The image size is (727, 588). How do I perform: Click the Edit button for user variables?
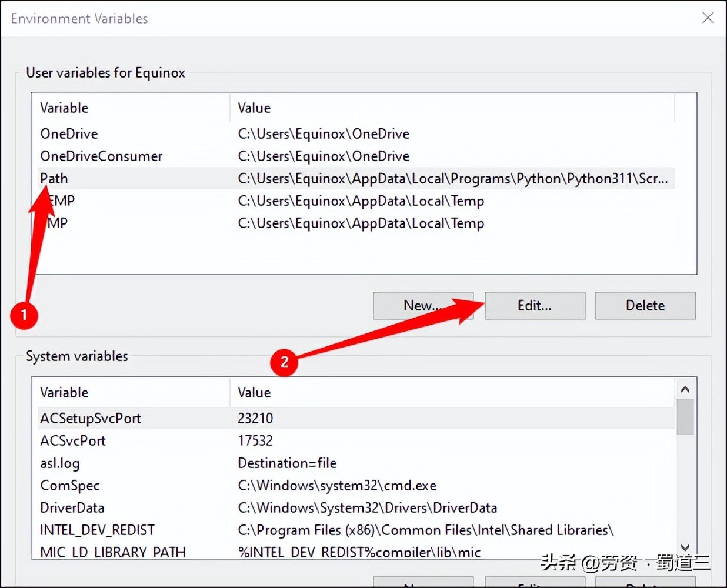(x=534, y=305)
